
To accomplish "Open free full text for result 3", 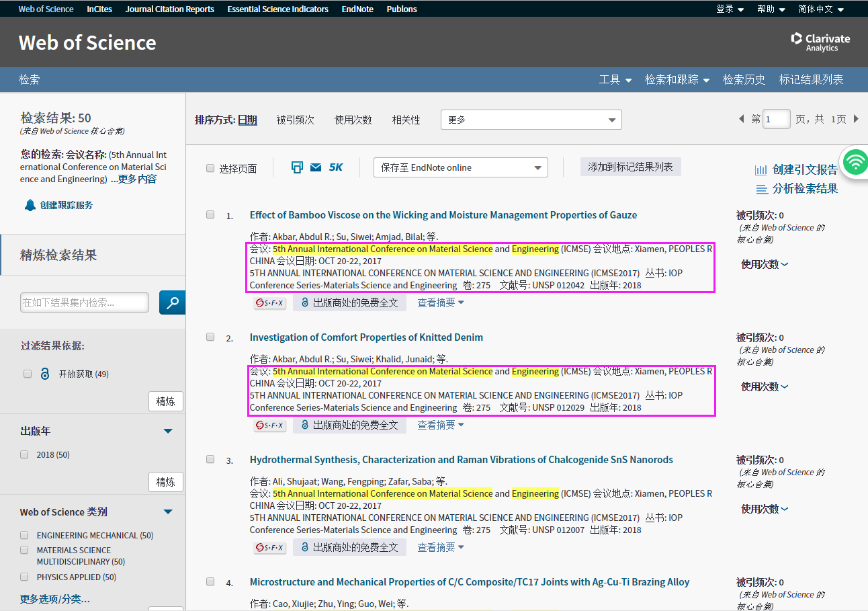I will tap(349, 547).
